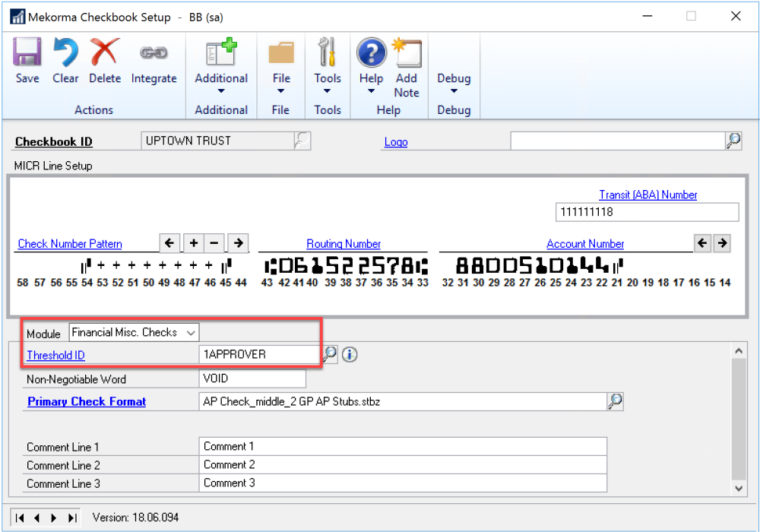
Task: Shift account number right arrow
Action: pyautogui.click(x=722, y=242)
